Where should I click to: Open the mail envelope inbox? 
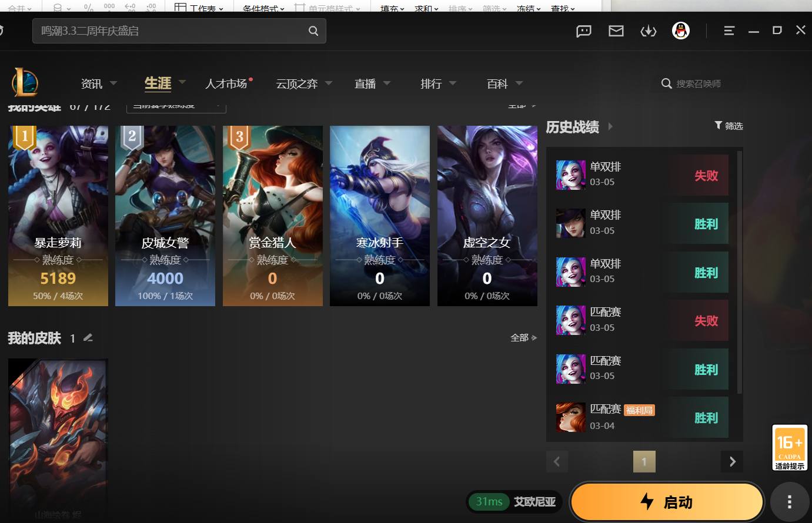pyautogui.click(x=616, y=31)
